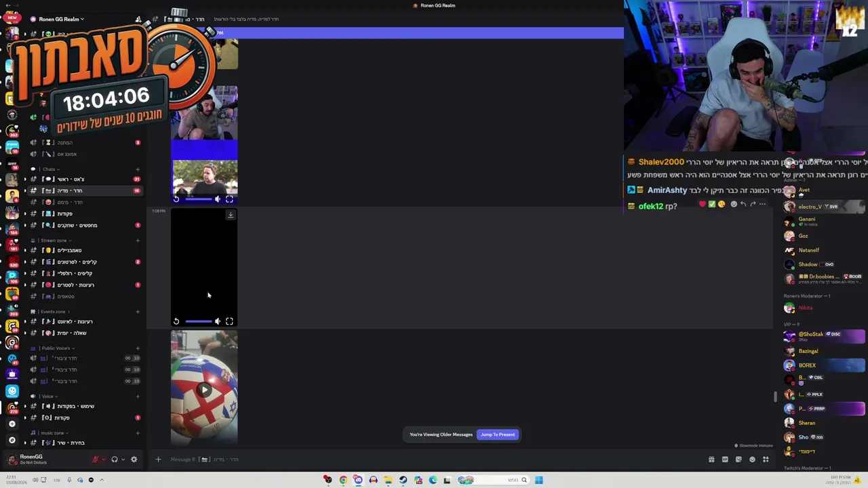The height and width of the screenshot is (488, 868).
Task: Expand threads arrow beside מחפשים שחקנים channel
Action: point(25,226)
